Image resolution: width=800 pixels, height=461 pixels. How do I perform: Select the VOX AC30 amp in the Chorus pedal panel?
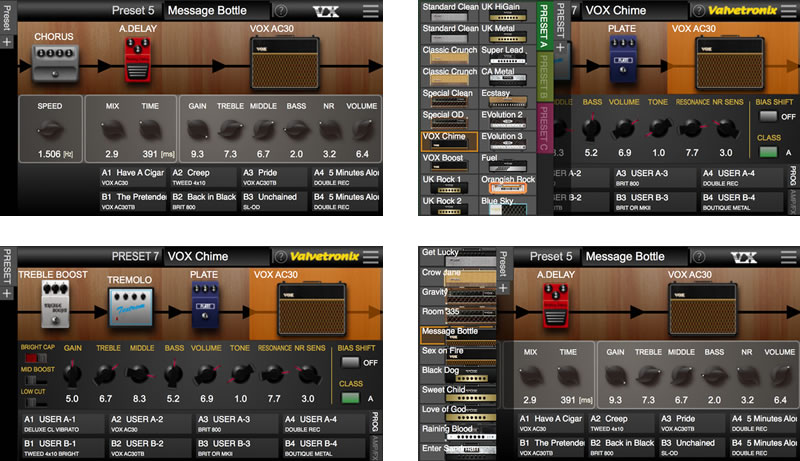[x=285, y=63]
